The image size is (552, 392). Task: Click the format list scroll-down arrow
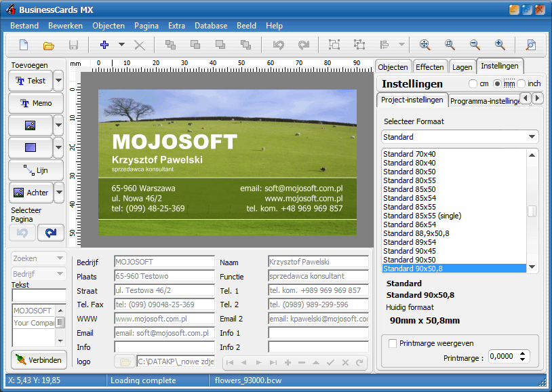[x=532, y=267]
